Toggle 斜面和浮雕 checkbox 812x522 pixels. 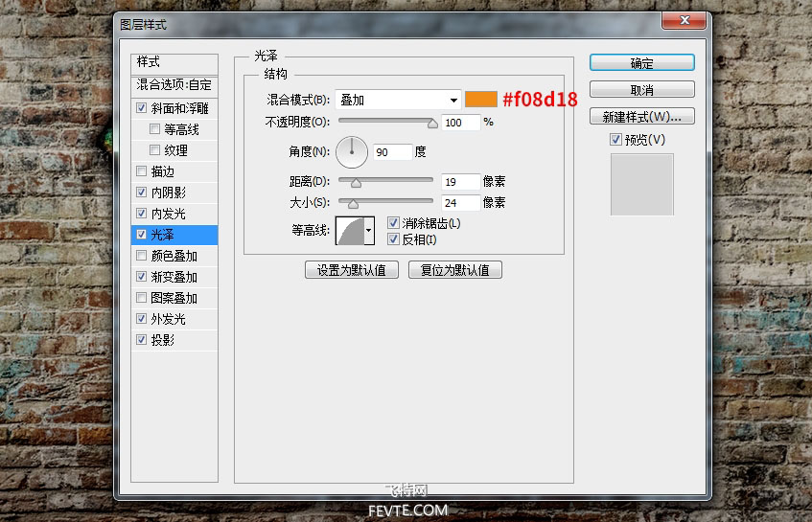pos(141,107)
